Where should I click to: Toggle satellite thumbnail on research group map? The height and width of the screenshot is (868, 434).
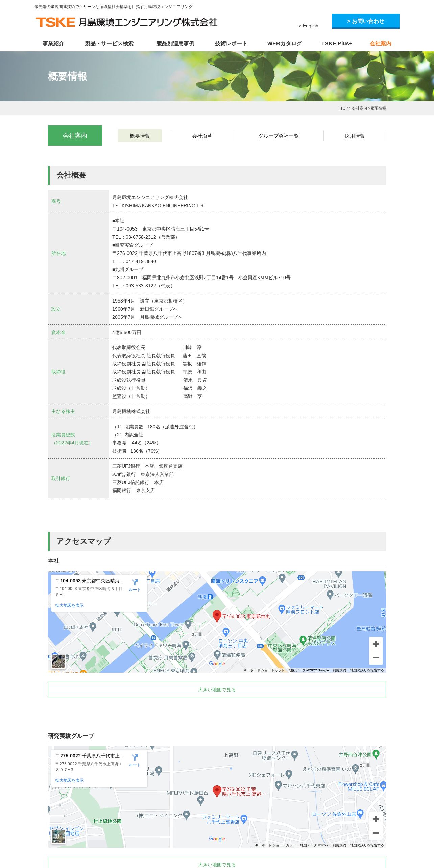[58, 837]
